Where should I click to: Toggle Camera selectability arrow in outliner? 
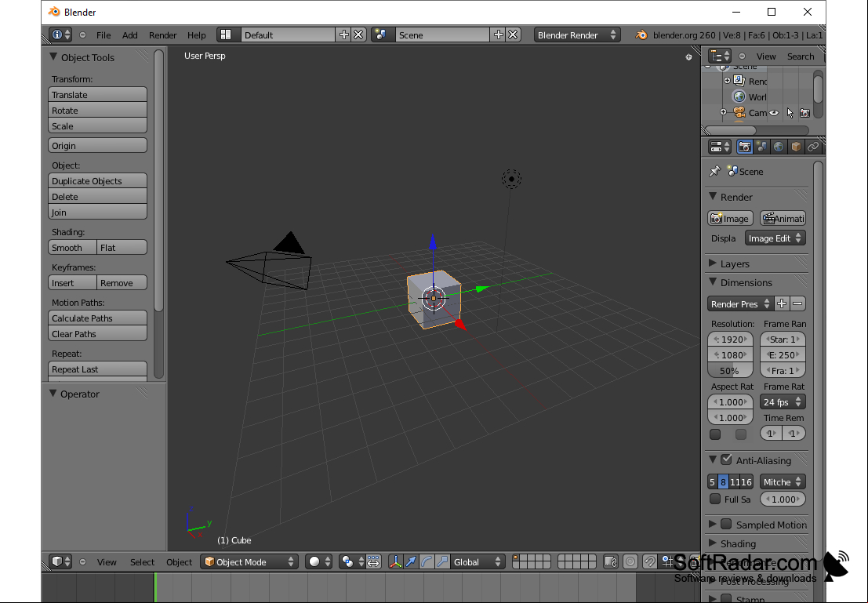coord(790,113)
